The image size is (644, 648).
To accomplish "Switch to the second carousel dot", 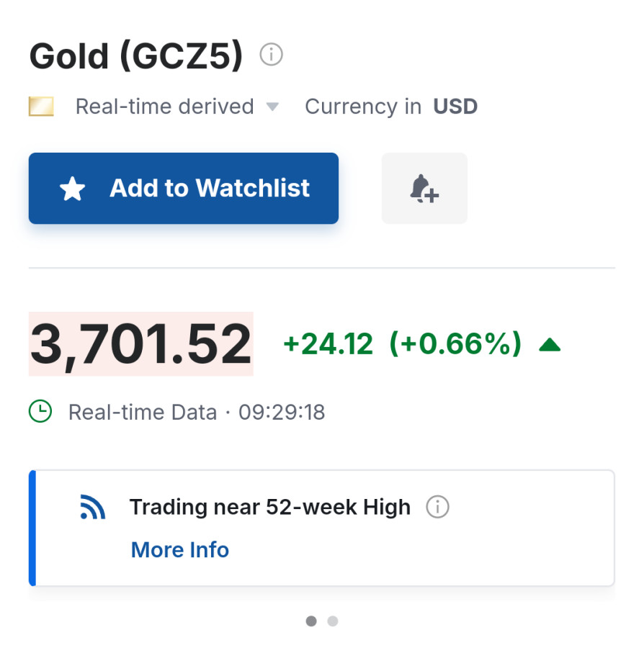I will [332, 621].
